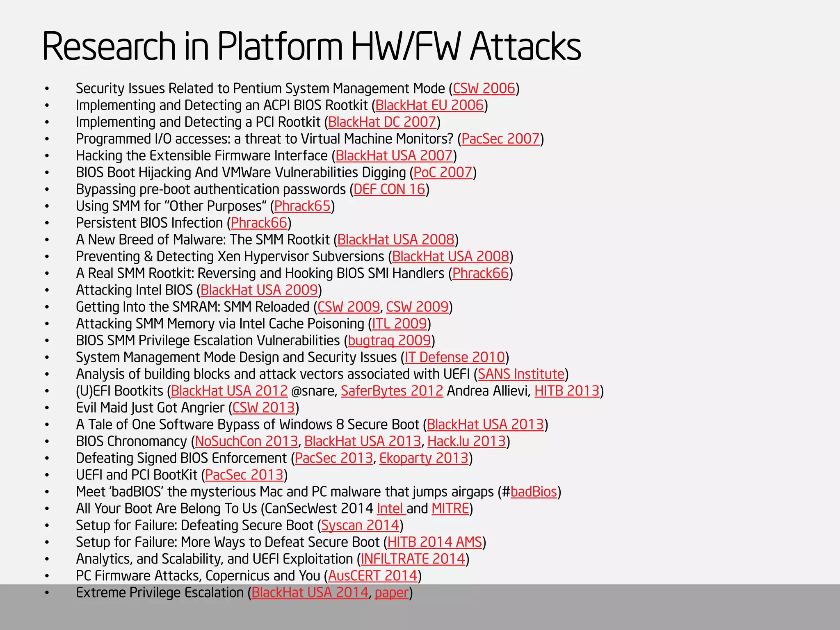Screen dimensions: 840x630
Task: Open the MITRE link
Action: [450, 509]
